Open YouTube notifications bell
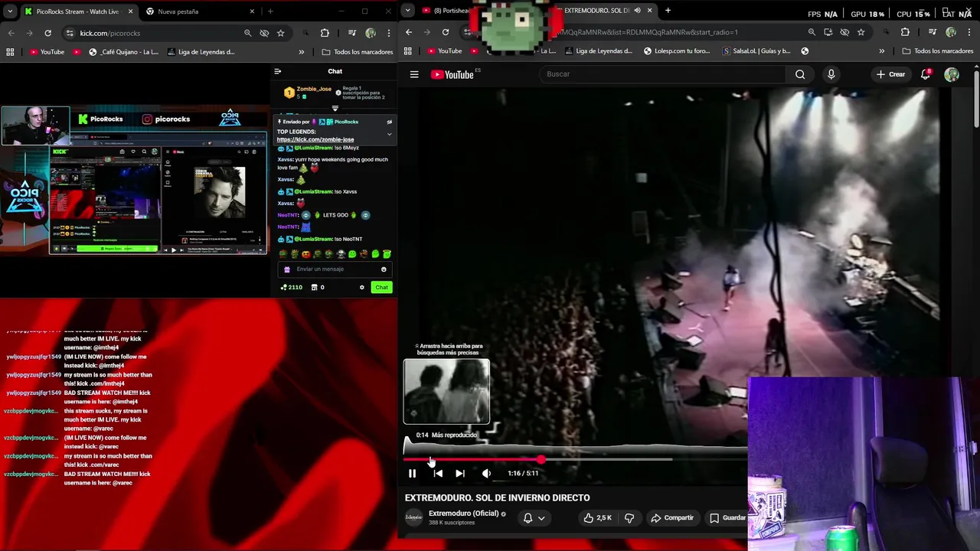980x551 pixels. (x=926, y=74)
